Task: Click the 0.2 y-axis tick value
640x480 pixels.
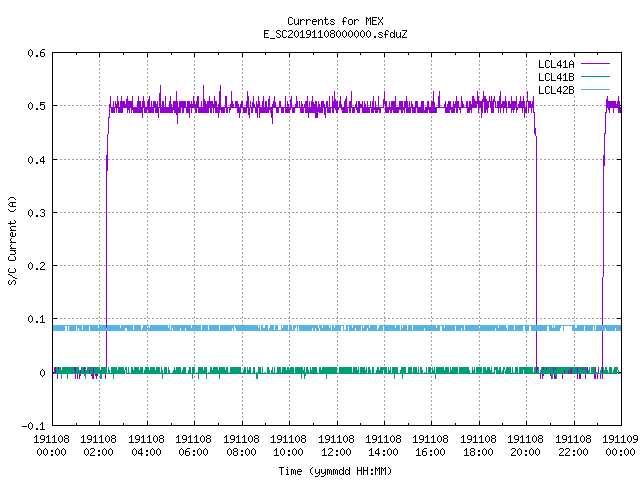Action: (x=36, y=266)
